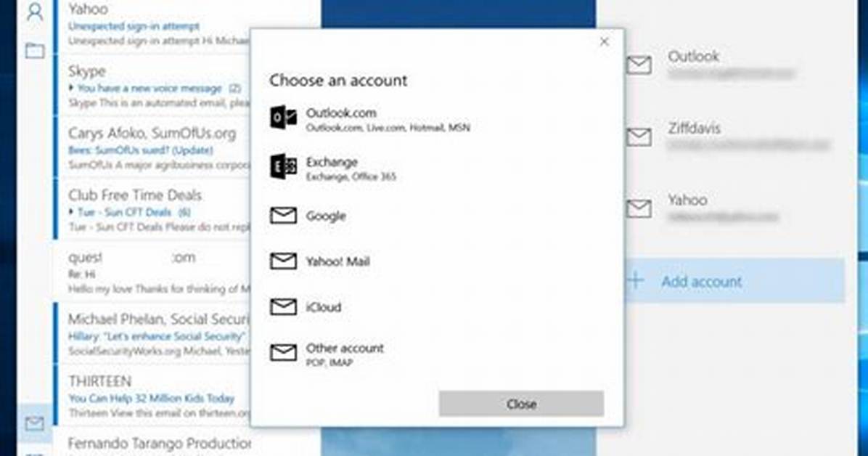The height and width of the screenshot is (456, 868).
Task: Click the envelope icon beside Yahoo account
Action: coord(639,208)
